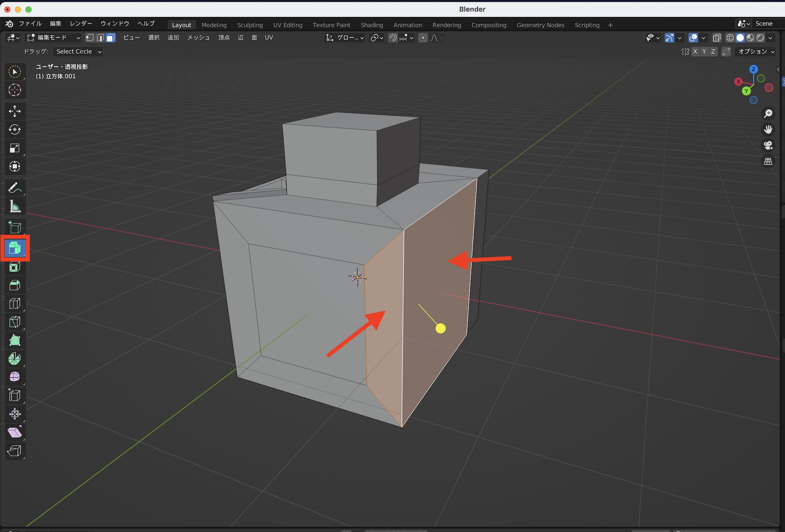This screenshot has width=785, height=532.
Task: Select the Knife tool
Action: [x=15, y=322]
